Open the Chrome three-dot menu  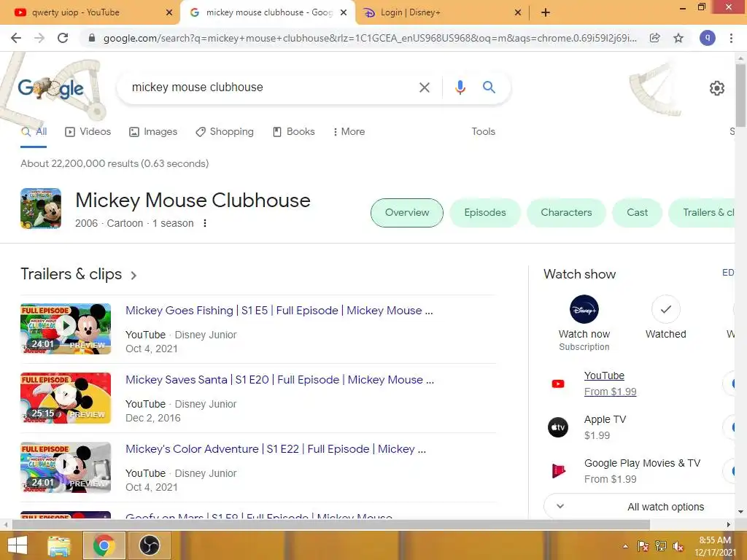tap(731, 38)
